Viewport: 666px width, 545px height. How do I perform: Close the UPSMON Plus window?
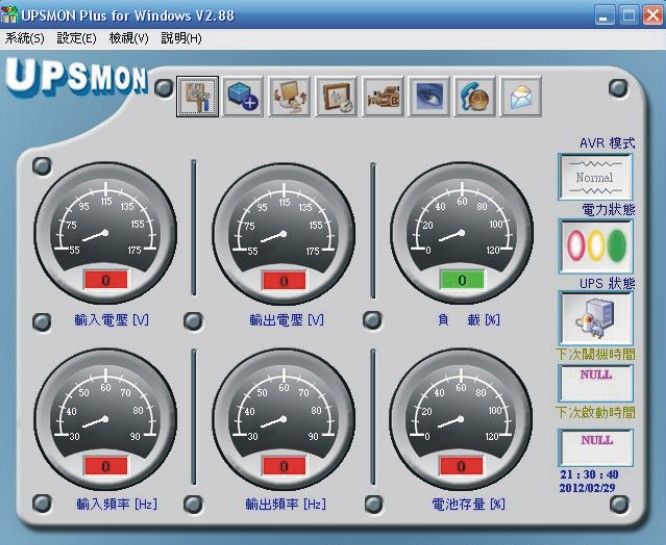(x=652, y=16)
